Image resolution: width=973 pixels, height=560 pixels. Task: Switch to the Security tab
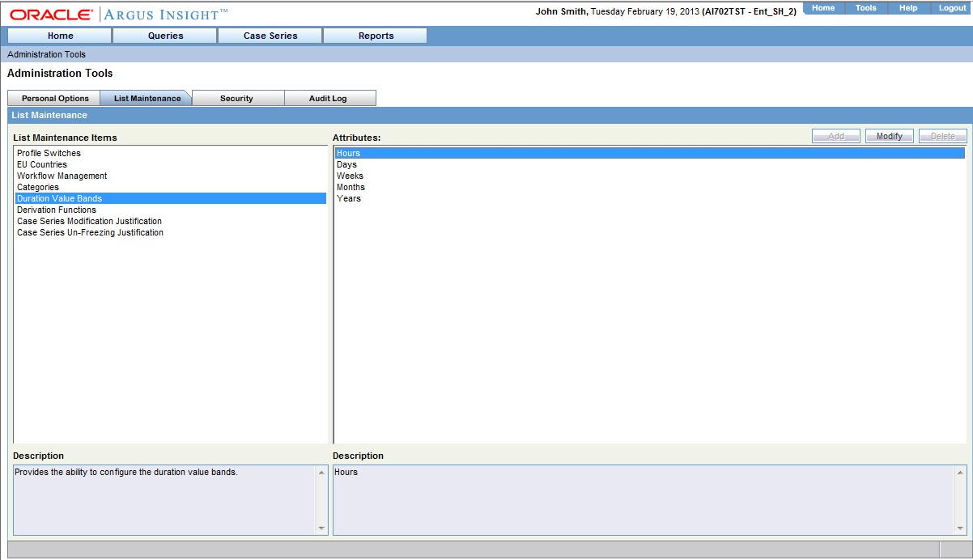pos(236,98)
